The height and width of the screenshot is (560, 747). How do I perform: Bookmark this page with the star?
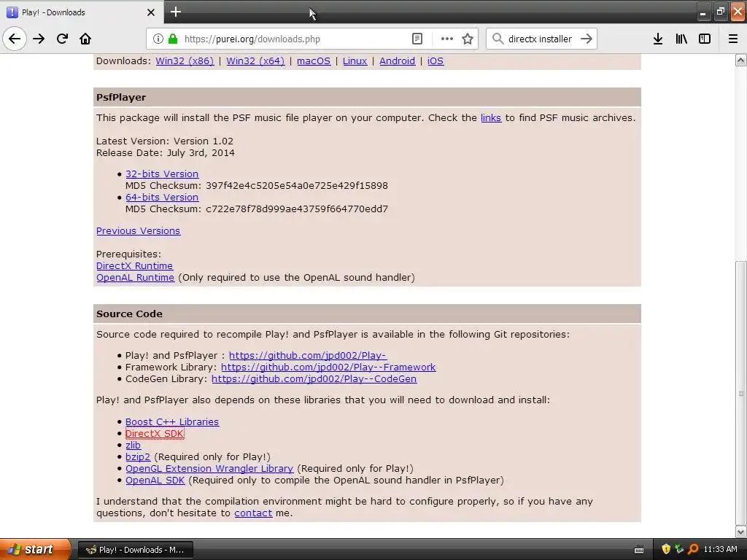pyautogui.click(x=468, y=39)
